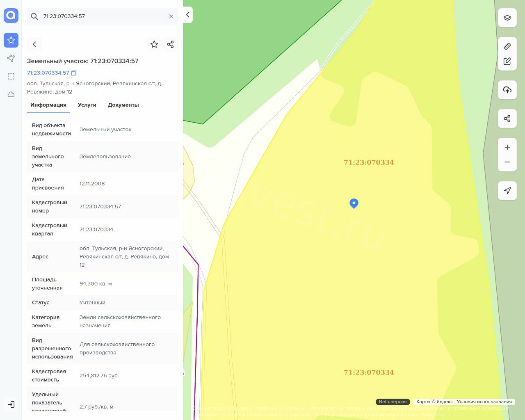Collapse the information side panel
Screen dimensions: 525x420
click(x=188, y=15)
